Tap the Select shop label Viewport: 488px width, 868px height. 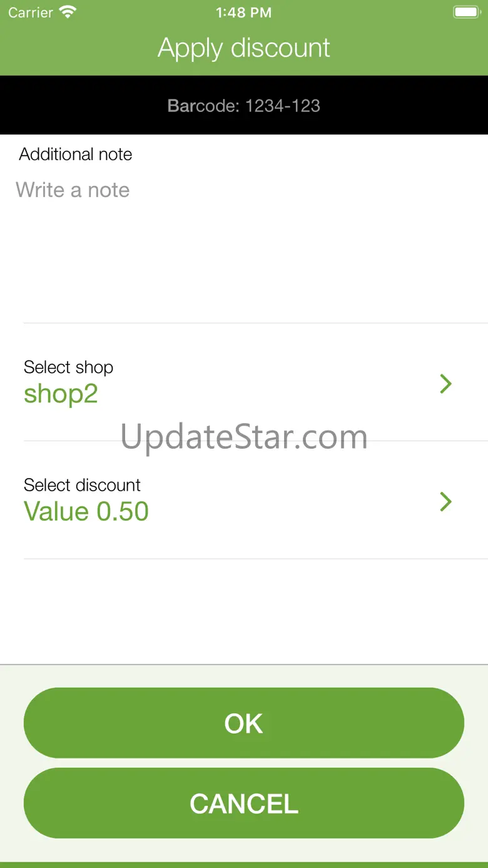pos(68,367)
